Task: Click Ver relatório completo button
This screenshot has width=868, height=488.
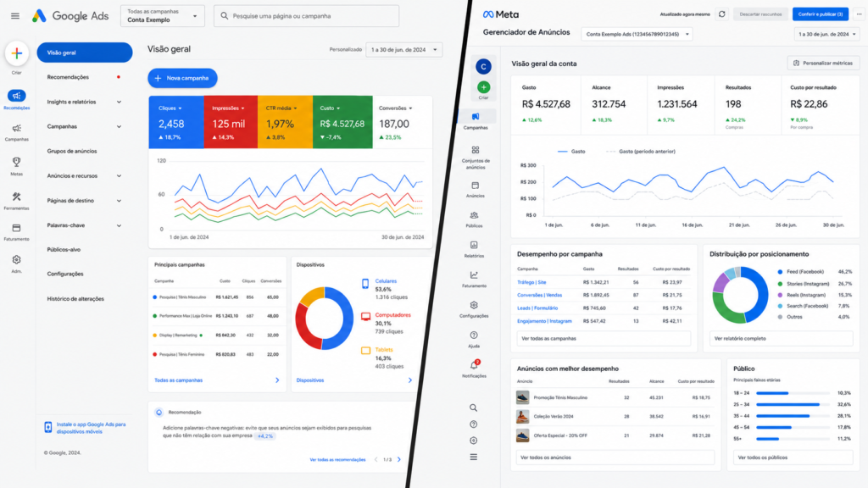Action: click(x=781, y=339)
